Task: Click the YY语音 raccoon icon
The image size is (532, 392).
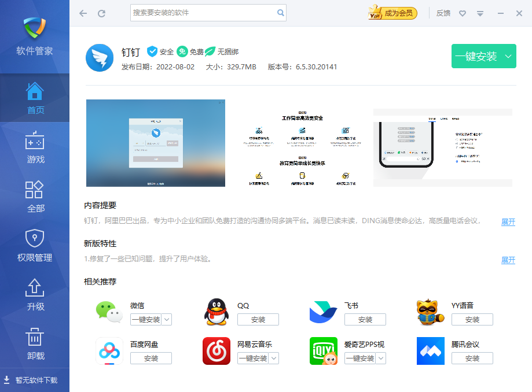Action: (431, 312)
